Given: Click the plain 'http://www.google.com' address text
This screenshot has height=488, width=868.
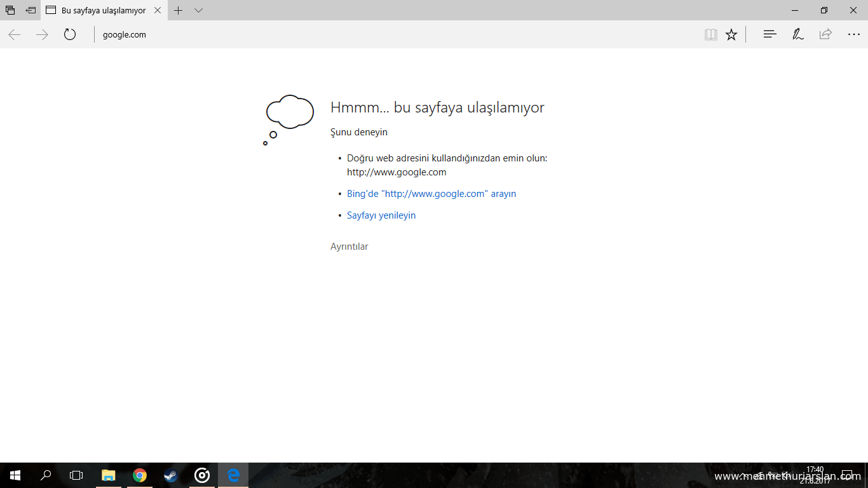Looking at the screenshot, I should (x=397, y=172).
